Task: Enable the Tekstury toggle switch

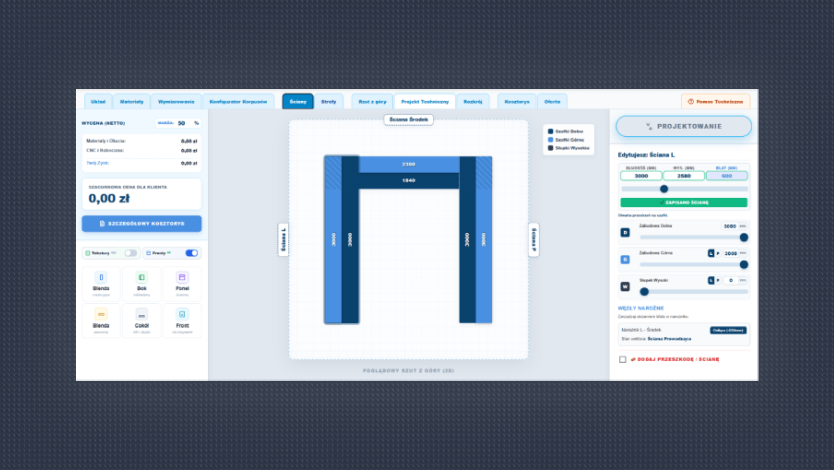Action: click(131, 253)
